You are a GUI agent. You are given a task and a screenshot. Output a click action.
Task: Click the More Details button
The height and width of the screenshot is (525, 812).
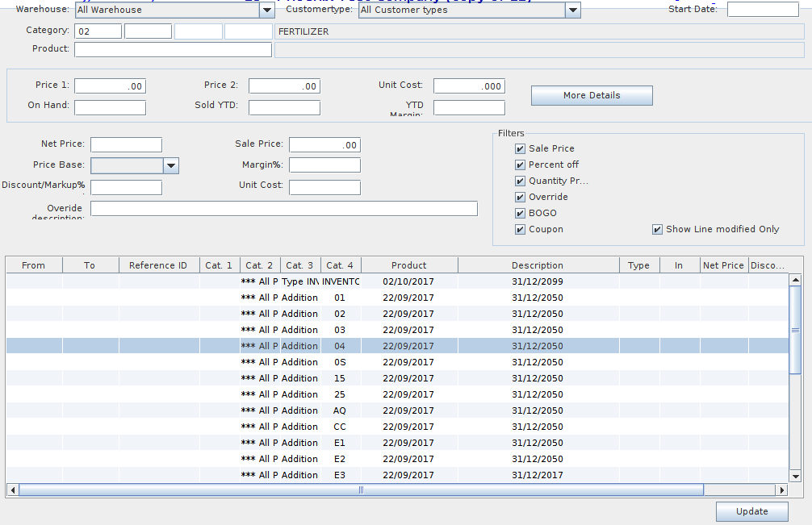pyautogui.click(x=591, y=95)
